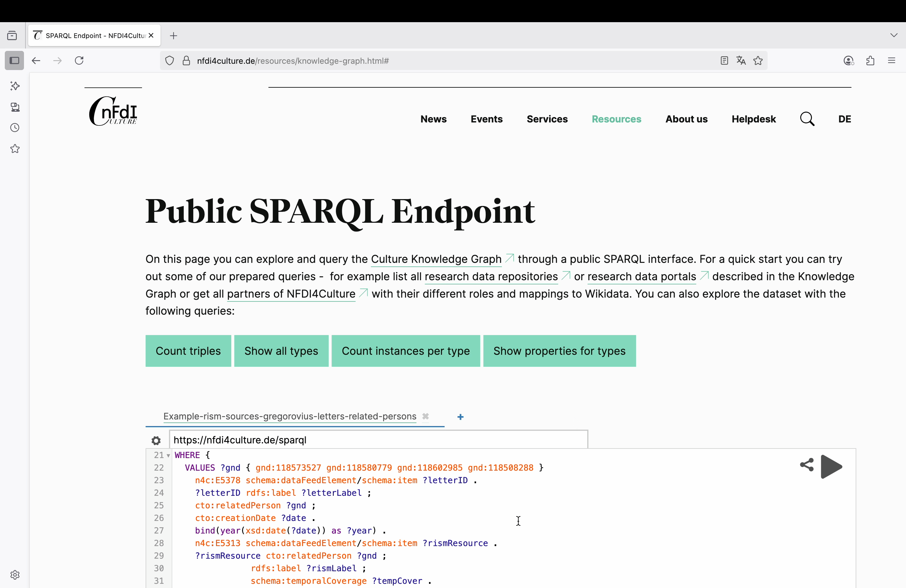
Task: Open the Services menu
Action: coord(547,119)
